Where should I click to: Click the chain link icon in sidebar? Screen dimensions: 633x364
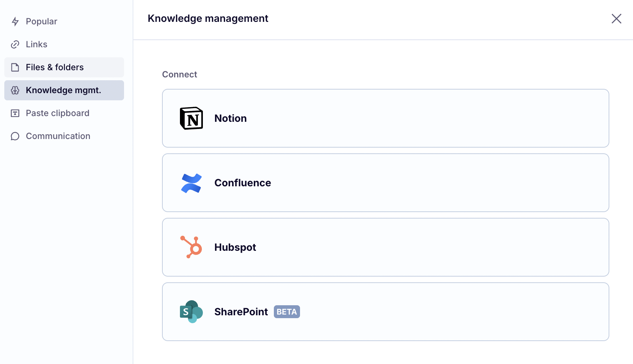15,44
